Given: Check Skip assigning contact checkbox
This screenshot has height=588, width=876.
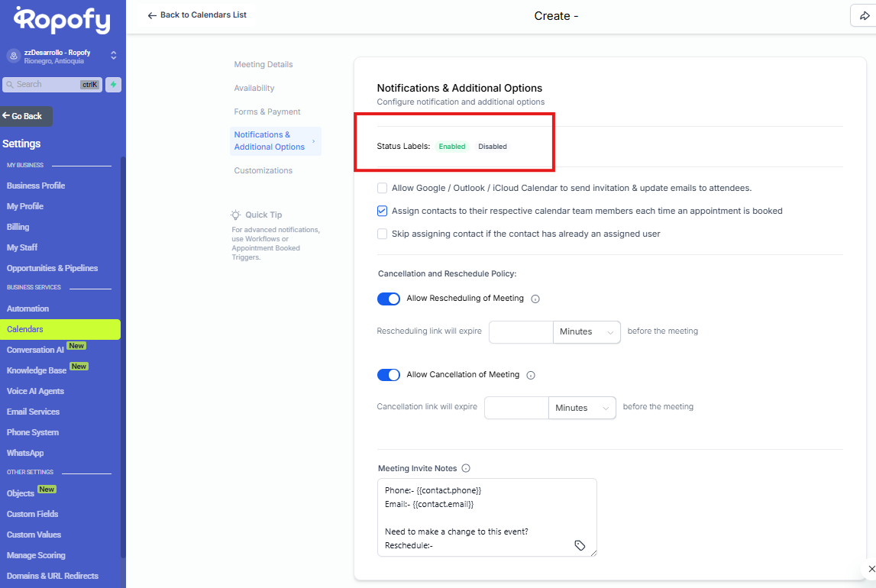Looking at the screenshot, I should [382, 234].
